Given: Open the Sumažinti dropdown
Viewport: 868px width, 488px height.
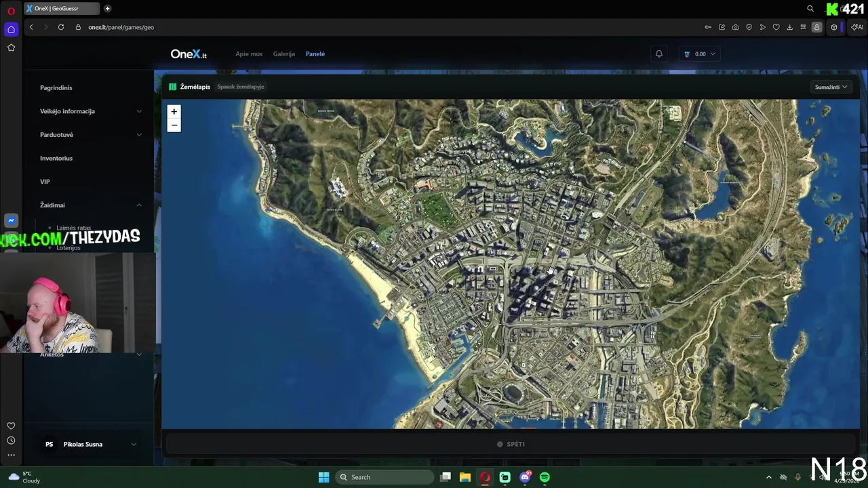Looking at the screenshot, I should [831, 87].
